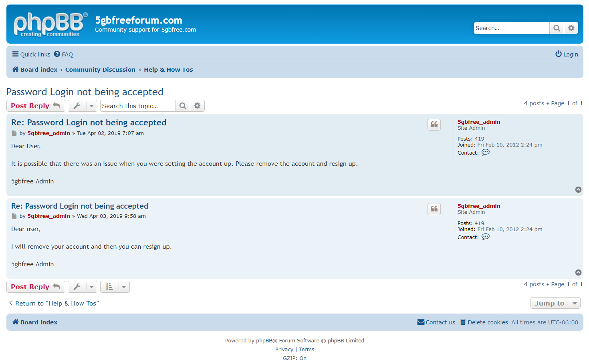Open the Jump to dropdown
The image size is (589, 364).
[x=555, y=303]
